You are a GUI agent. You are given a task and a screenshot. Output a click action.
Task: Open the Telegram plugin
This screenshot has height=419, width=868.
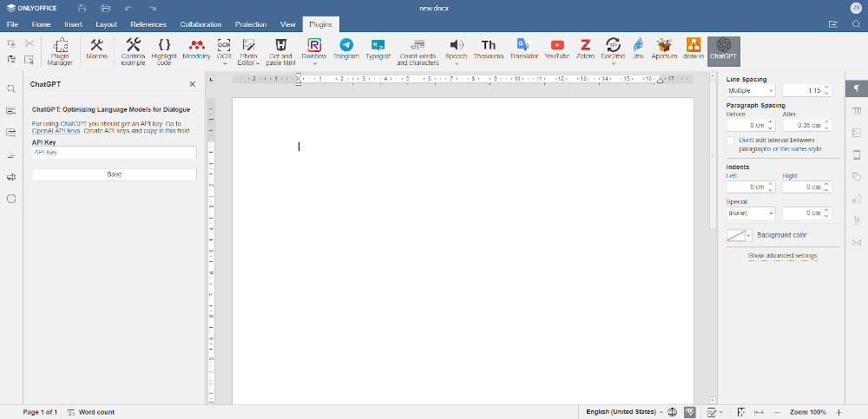coord(345,49)
